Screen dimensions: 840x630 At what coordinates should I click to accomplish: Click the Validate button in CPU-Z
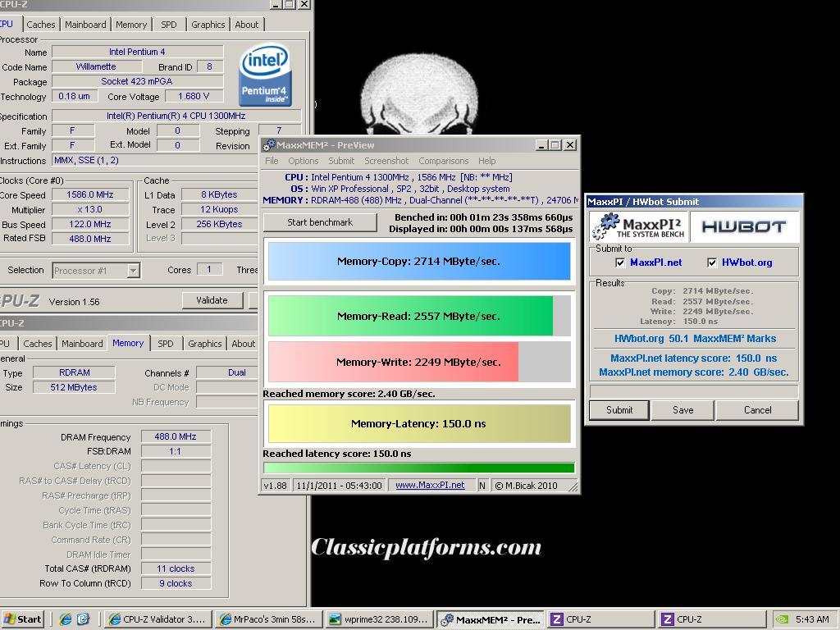[x=212, y=300]
